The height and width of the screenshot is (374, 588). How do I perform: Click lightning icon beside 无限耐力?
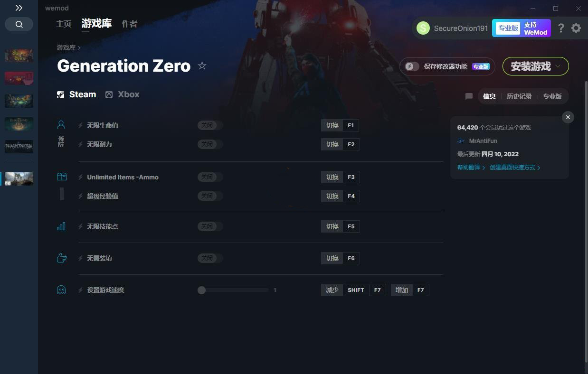[x=80, y=144]
